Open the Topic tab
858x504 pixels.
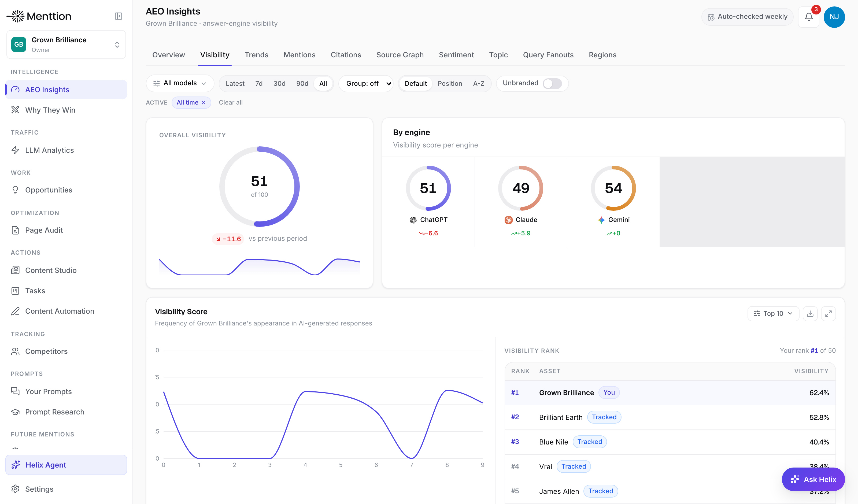[498, 55]
